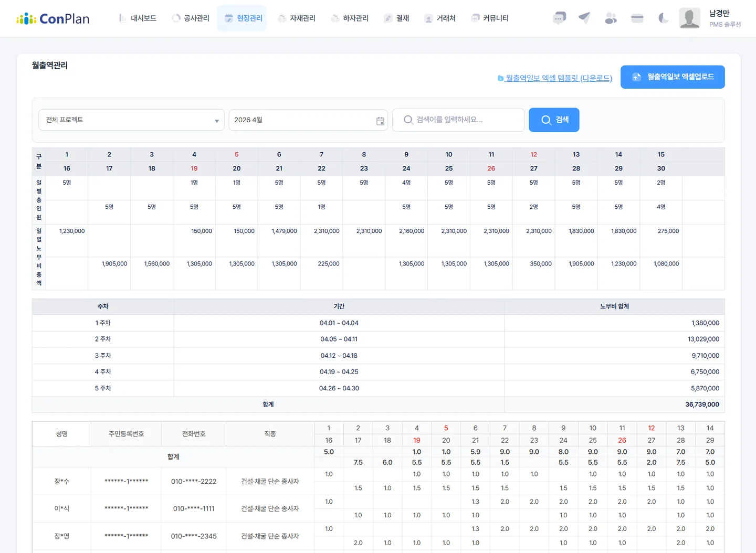Image resolution: width=756 pixels, height=553 pixels.
Task: Click phone number 010-****-1111
Action: coord(194,509)
